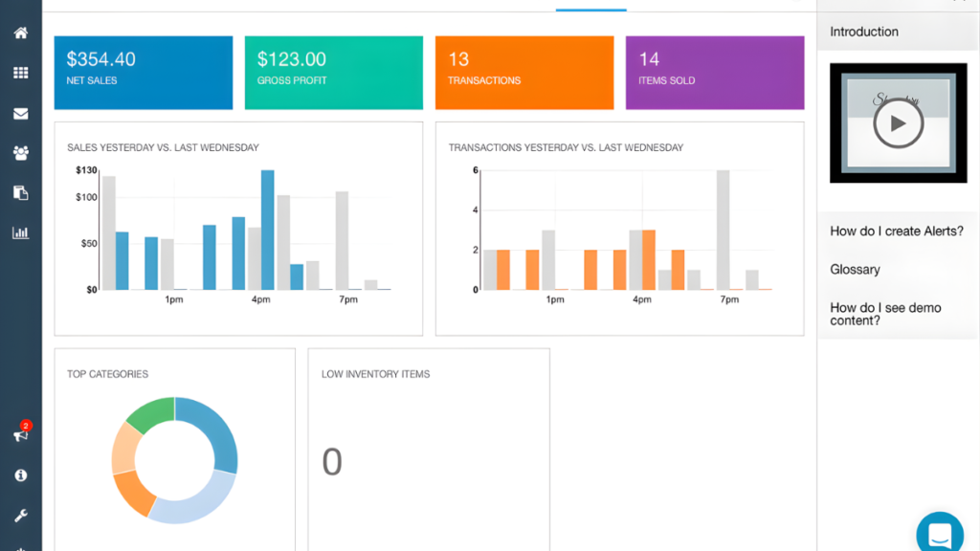Open the documents icon in the left sidebar
Screen dimensions: 980x551
click(x=20, y=192)
